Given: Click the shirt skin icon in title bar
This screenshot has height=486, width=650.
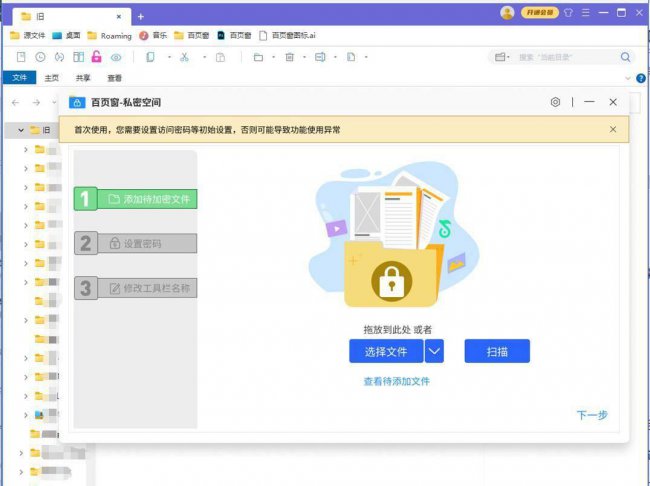Looking at the screenshot, I should tap(568, 12).
